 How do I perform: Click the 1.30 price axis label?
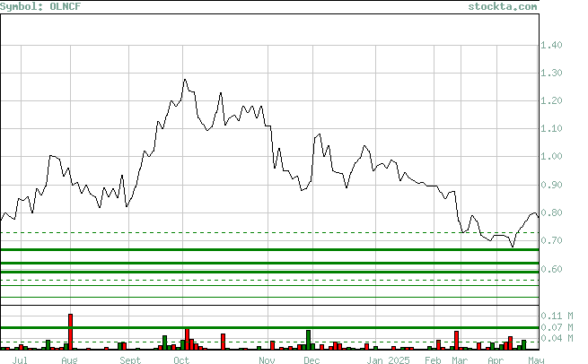[551, 73]
